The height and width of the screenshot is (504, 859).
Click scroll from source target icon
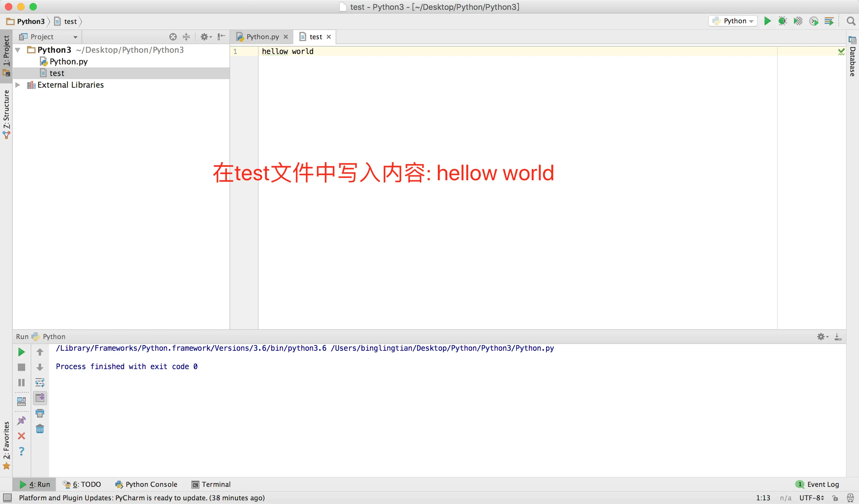point(173,37)
